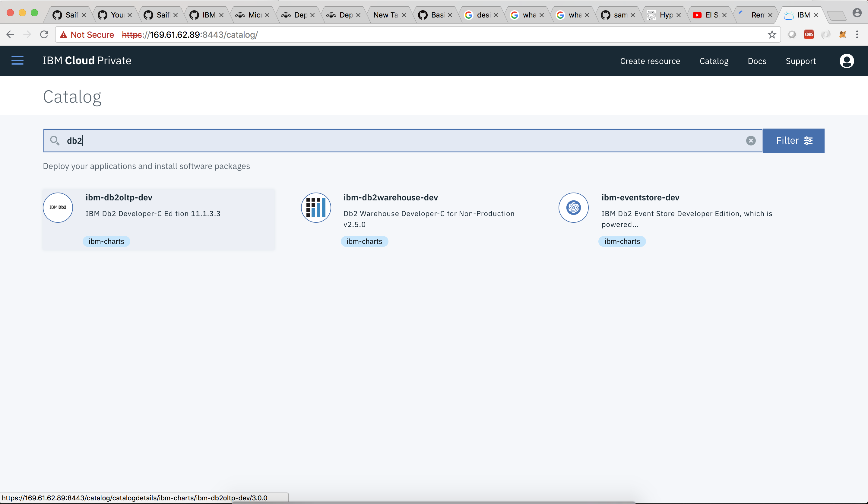The height and width of the screenshot is (504, 868).
Task: Click the CORS extension icon
Action: 808,35
